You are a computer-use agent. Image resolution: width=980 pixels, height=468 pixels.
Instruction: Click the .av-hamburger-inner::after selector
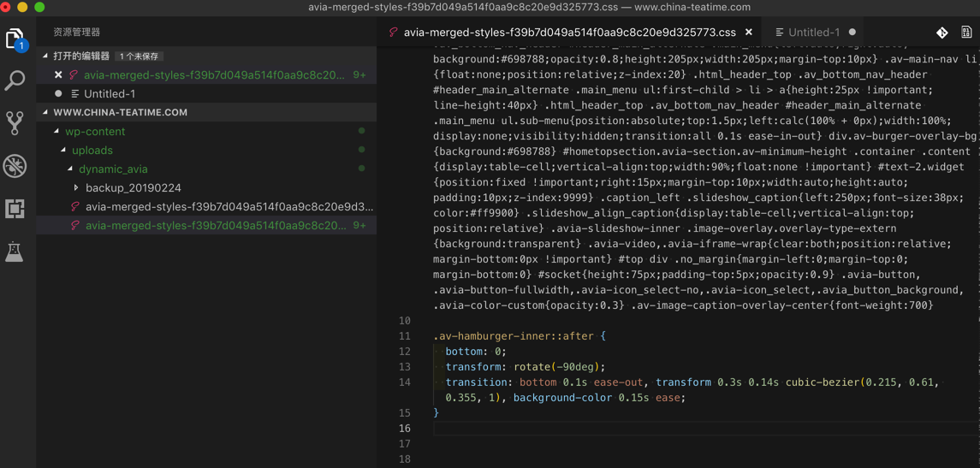point(514,336)
